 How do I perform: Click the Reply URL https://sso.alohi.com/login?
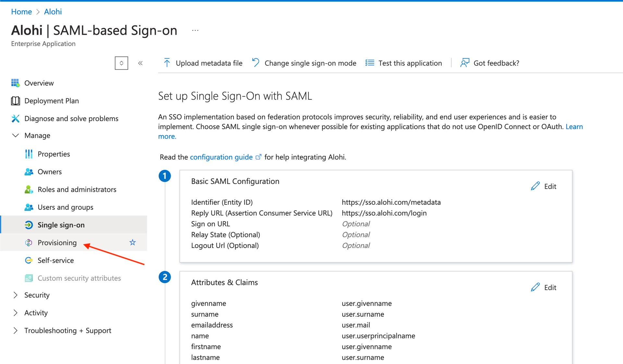(x=384, y=213)
